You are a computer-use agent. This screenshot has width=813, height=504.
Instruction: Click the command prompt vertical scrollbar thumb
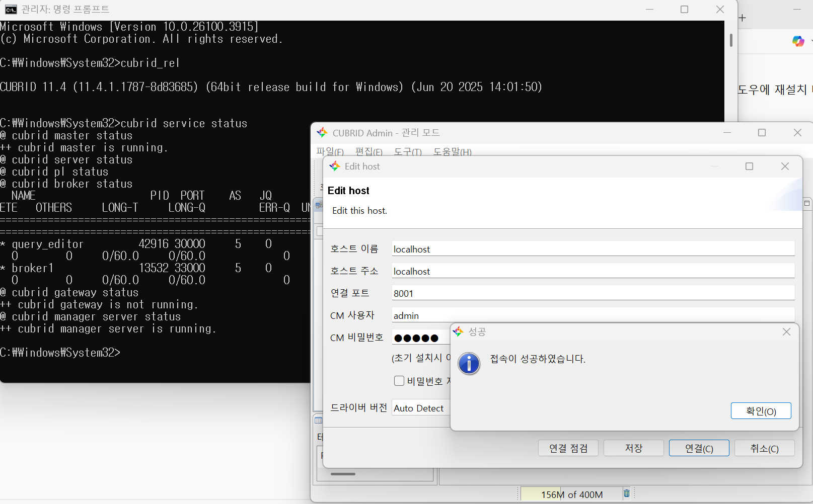tap(731, 40)
